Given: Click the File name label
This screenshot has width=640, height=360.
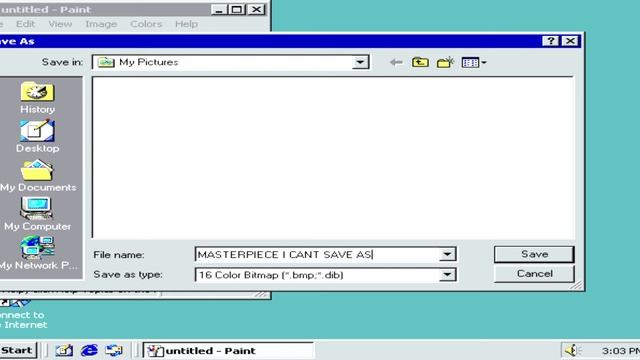Looking at the screenshot, I should coord(118,255).
